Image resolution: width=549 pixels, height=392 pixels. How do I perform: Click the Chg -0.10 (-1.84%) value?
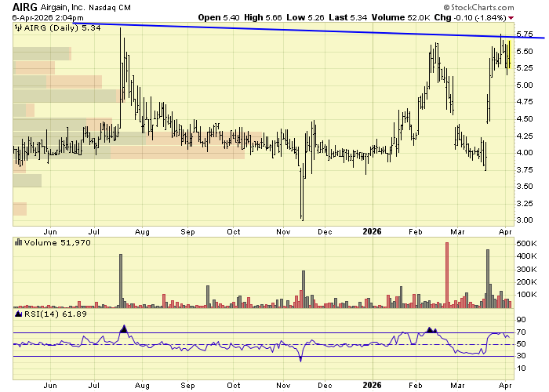coord(471,17)
